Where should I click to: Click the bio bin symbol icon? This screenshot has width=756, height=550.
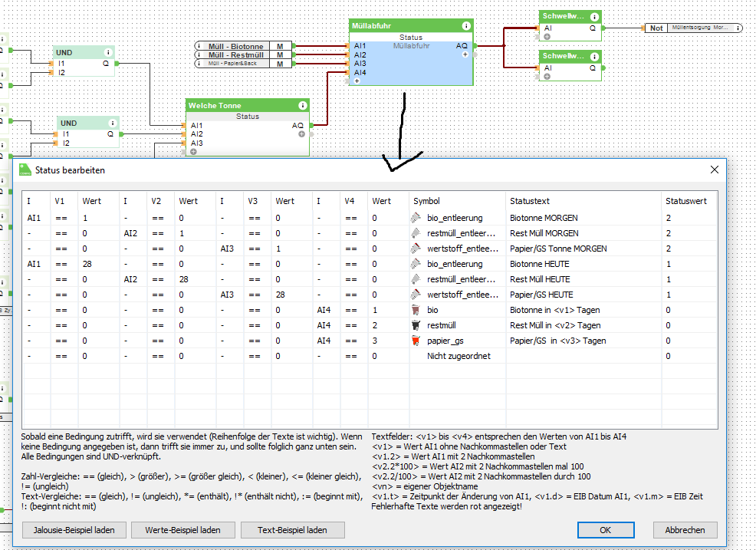(416, 310)
